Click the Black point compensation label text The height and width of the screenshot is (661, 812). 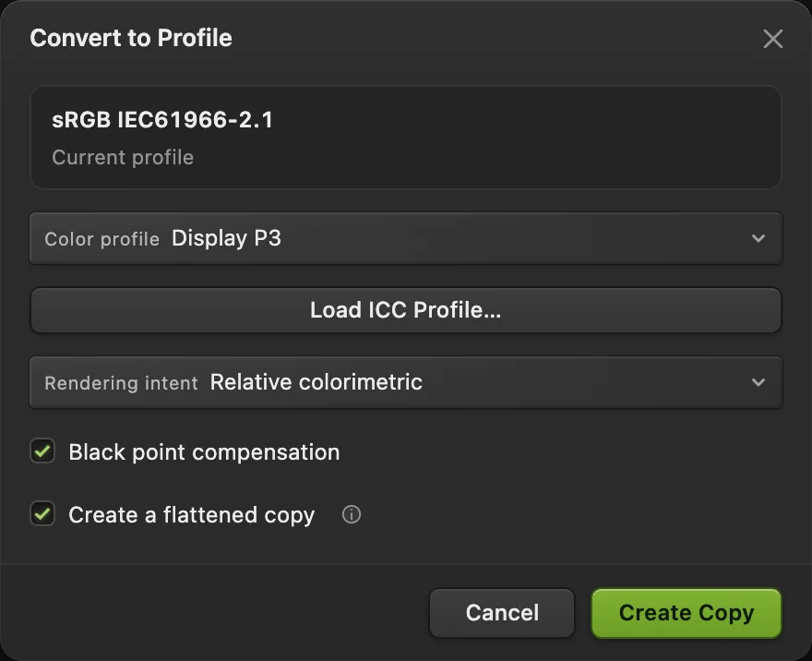[x=204, y=452]
